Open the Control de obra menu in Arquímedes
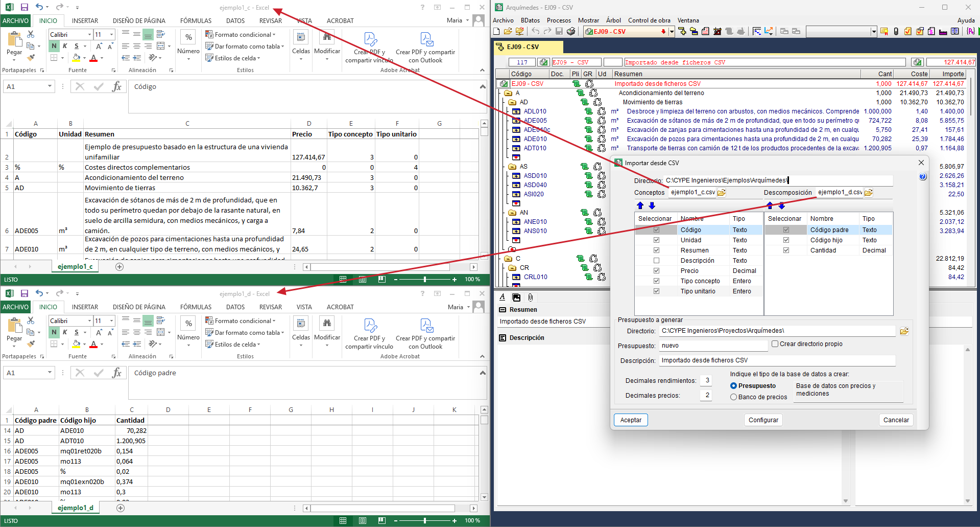Image resolution: width=980 pixels, height=527 pixels. coord(649,20)
